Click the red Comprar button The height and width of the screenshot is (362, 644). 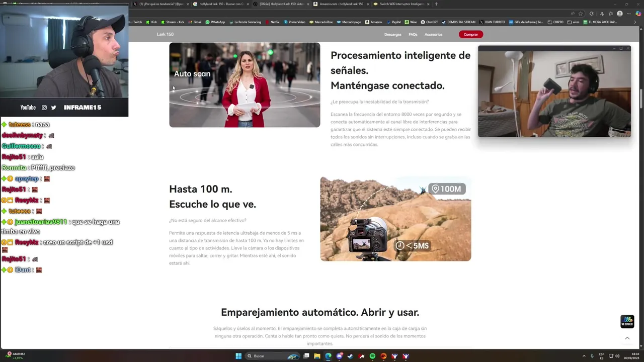tap(471, 34)
